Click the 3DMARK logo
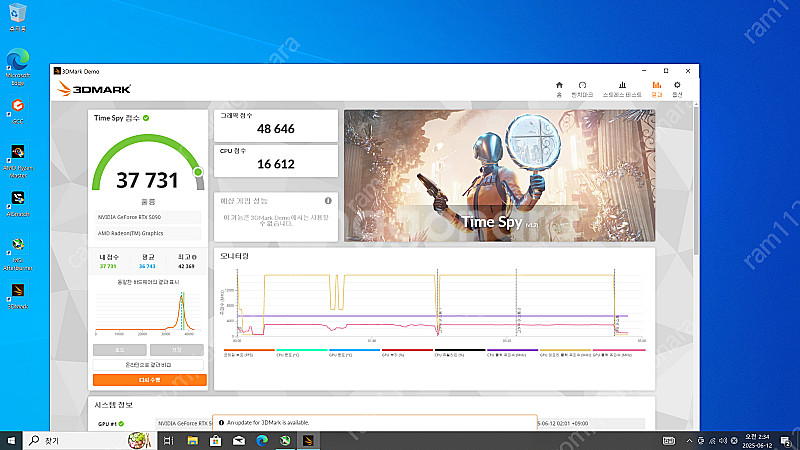800x450 pixels. pyautogui.click(x=94, y=89)
